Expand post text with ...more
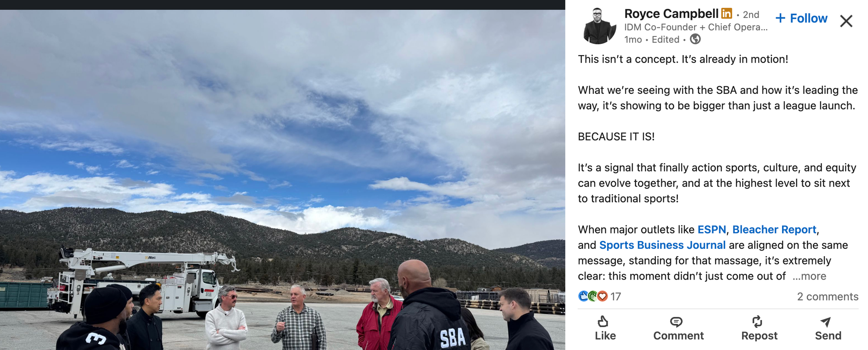This screenshot has height=350, width=868. tap(809, 276)
